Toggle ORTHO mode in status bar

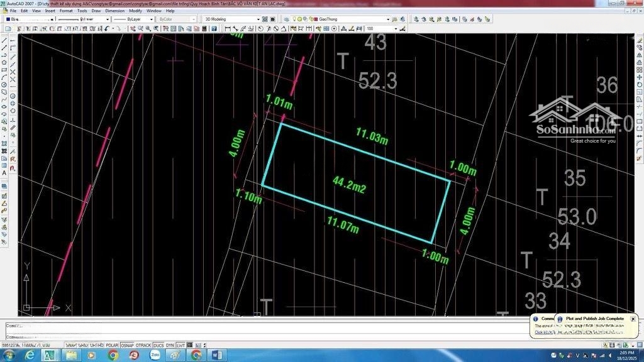(96, 345)
